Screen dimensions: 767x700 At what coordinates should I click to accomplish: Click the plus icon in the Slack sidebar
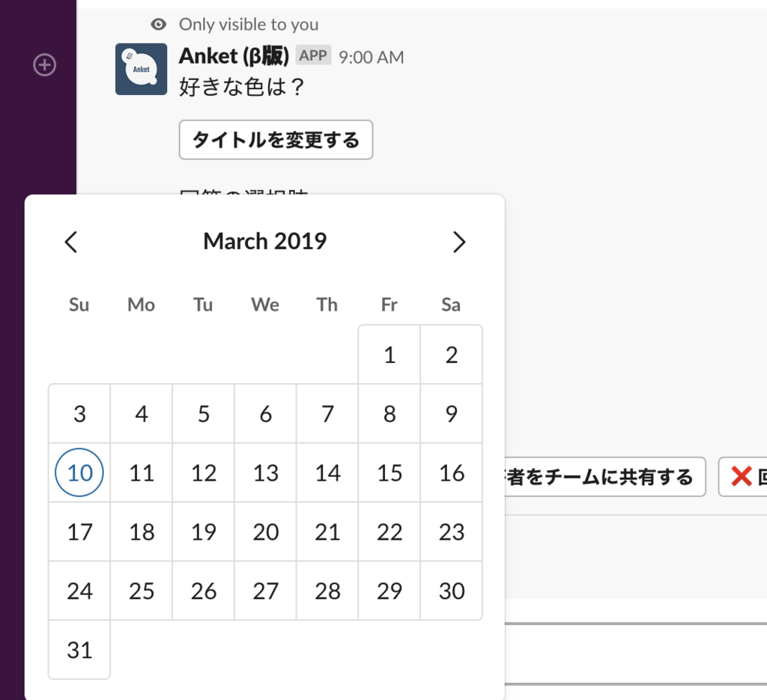44,65
